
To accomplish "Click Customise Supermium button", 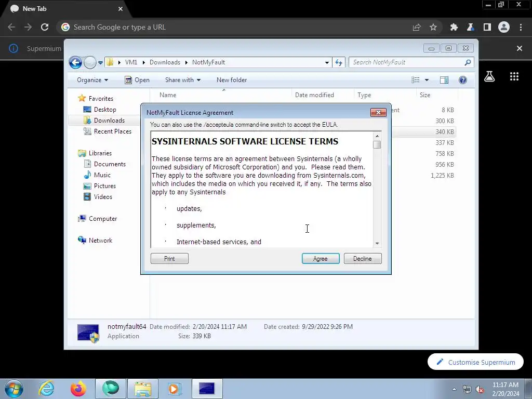I will point(475,362).
